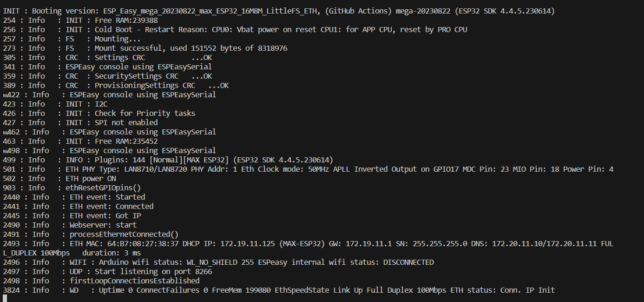Click the "SPI not enabled" log entry
Image resolution: width=644 pixels, height=302 pixels.
126,123
